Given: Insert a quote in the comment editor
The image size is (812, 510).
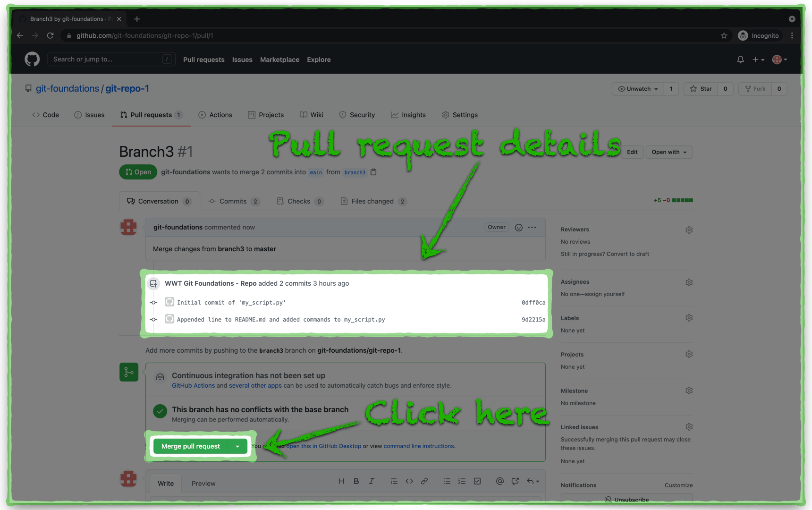Looking at the screenshot, I should click(394, 481).
